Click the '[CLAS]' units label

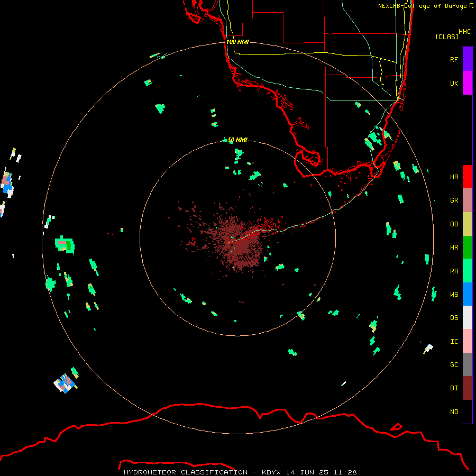click(x=447, y=36)
